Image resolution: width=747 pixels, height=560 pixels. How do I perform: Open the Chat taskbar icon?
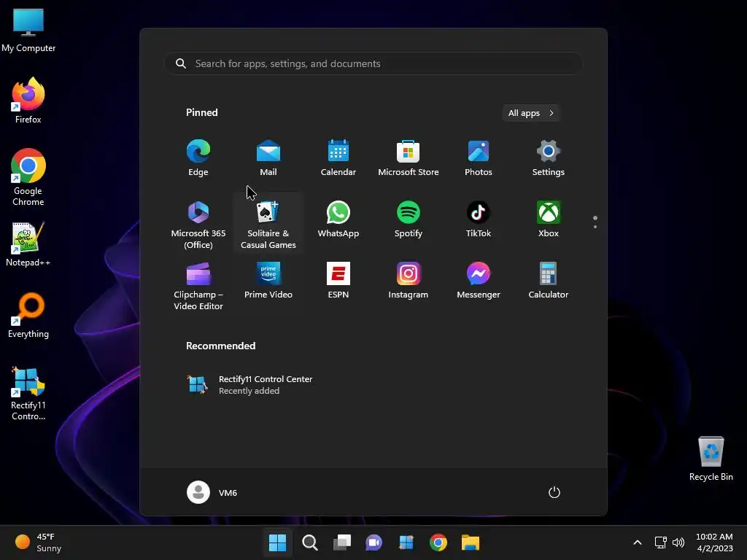pos(374,542)
